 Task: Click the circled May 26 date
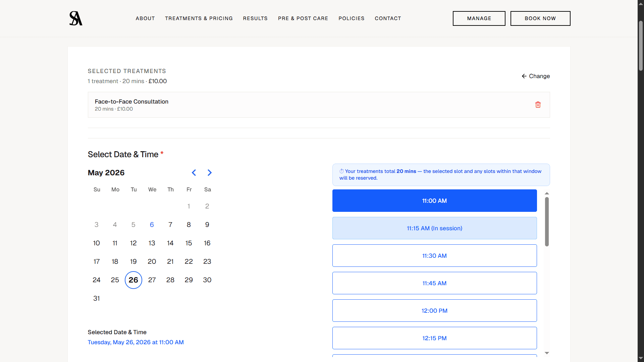click(133, 280)
